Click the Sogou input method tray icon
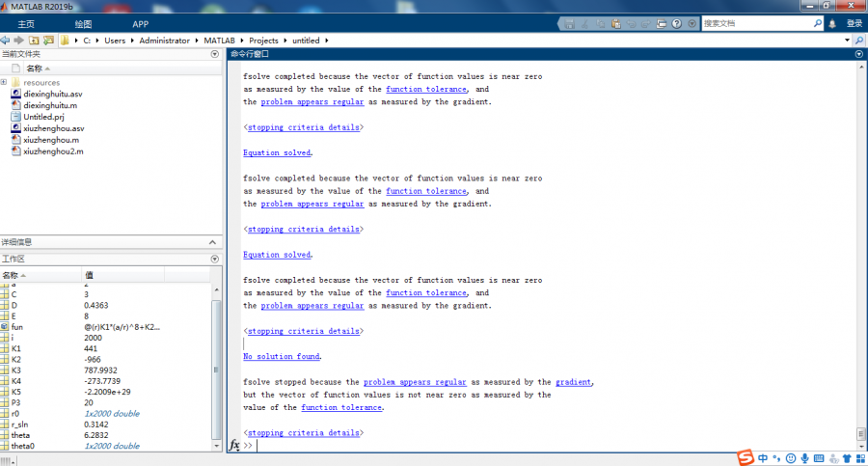The width and height of the screenshot is (868, 466). 745,457
